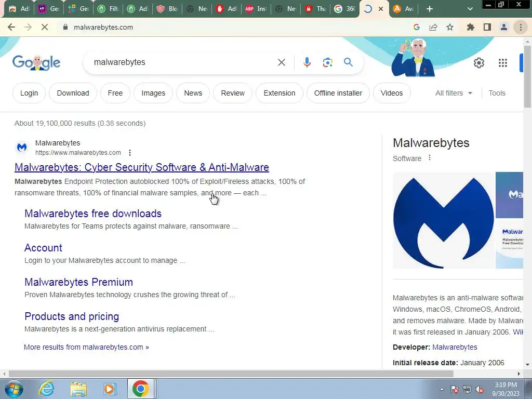The image size is (532, 399).
Task: Open the Products and pricing sitelink
Action: coord(72,316)
